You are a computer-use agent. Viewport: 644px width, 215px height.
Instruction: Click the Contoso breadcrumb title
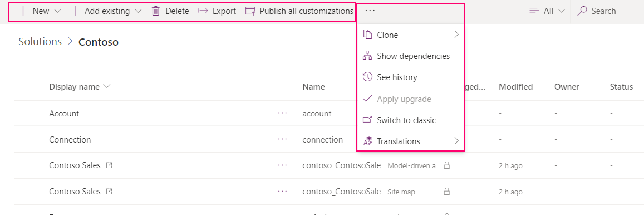[x=99, y=42]
